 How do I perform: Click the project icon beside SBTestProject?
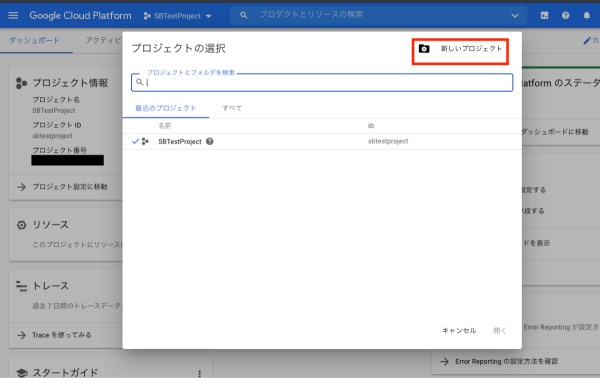click(145, 141)
